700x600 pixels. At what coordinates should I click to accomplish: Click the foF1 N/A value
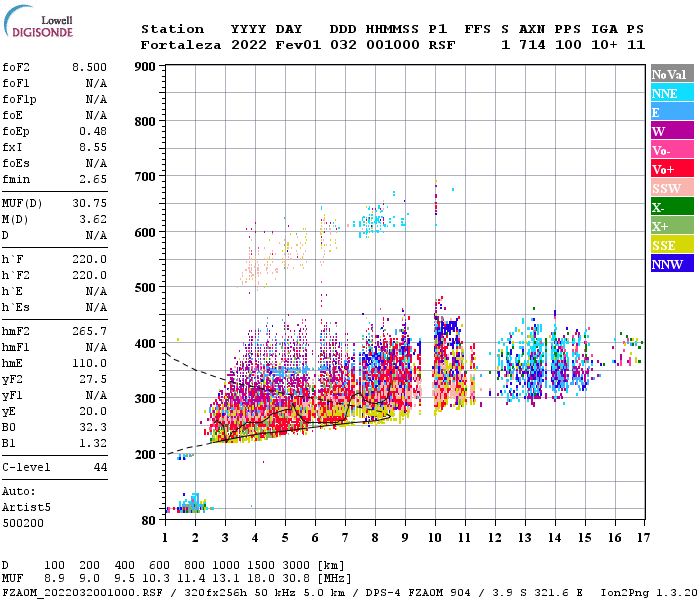coord(96,83)
